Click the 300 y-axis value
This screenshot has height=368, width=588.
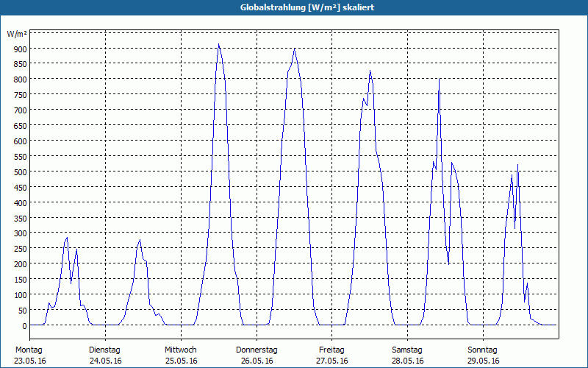pyautogui.click(x=21, y=233)
